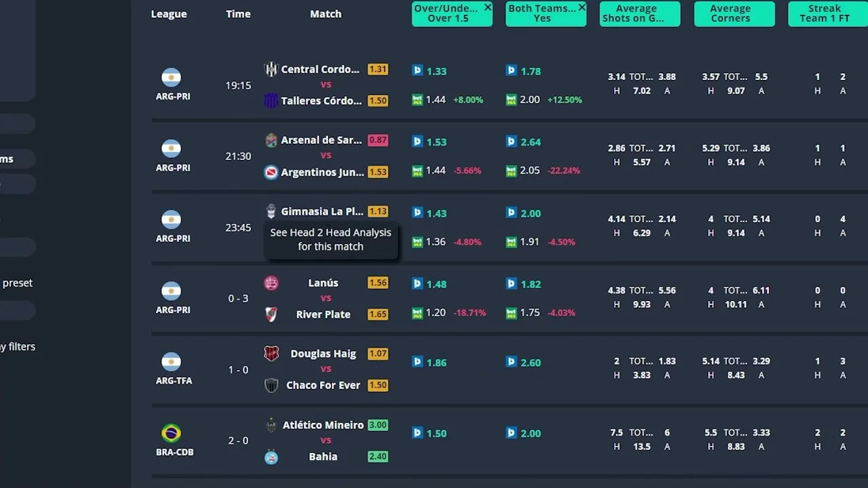Open the Lanús team name link

(x=323, y=283)
